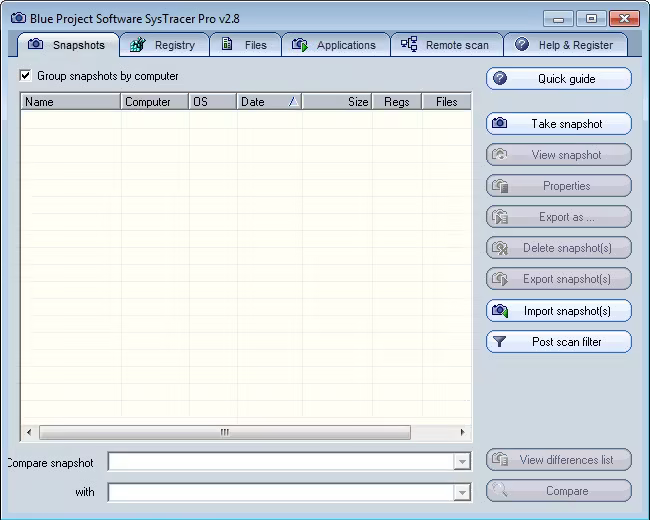Uncheck Group snapshots by computer
650x520 pixels.
tap(25, 76)
